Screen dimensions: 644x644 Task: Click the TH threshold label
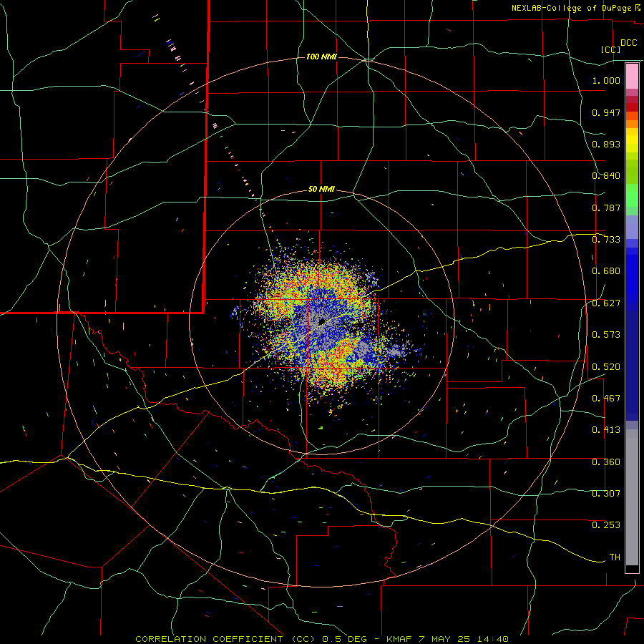tap(615, 557)
